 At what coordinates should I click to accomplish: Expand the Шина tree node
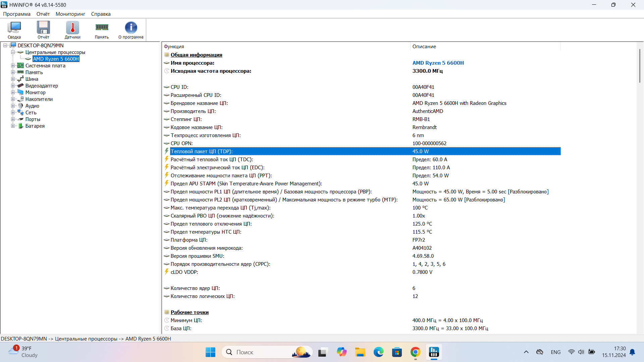tap(13, 79)
